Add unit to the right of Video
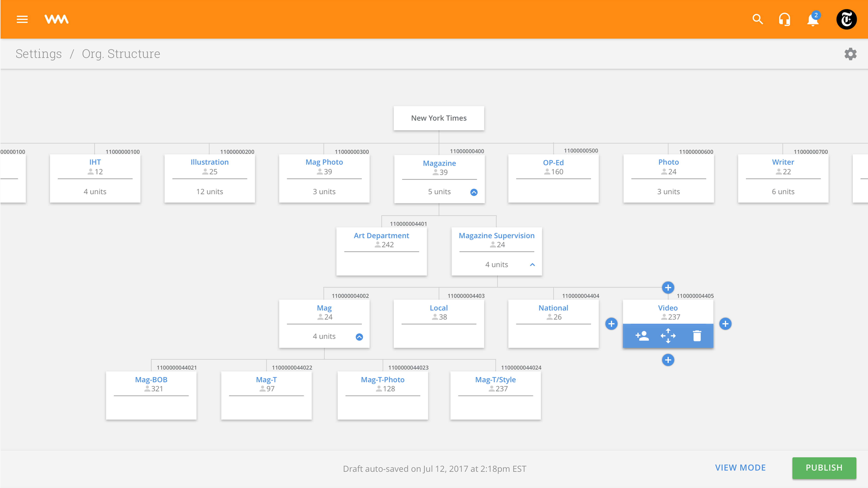Viewport: 868px width, 488px height. coord(725,324)
